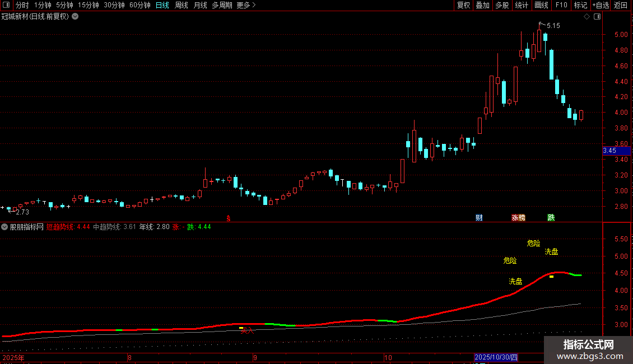Viewport: 633px width, 364px height.
Task: Add stock via +自选 button
Action: click(601, 5)
